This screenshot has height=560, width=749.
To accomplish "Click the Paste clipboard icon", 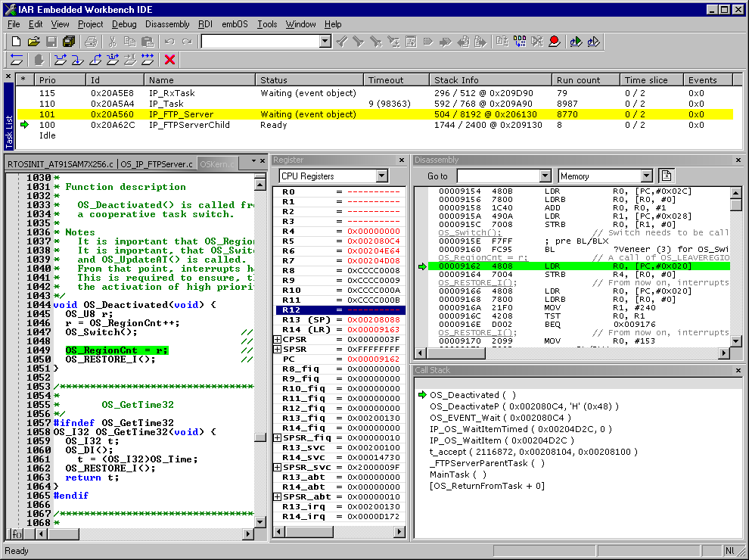I will click(148, 42).
